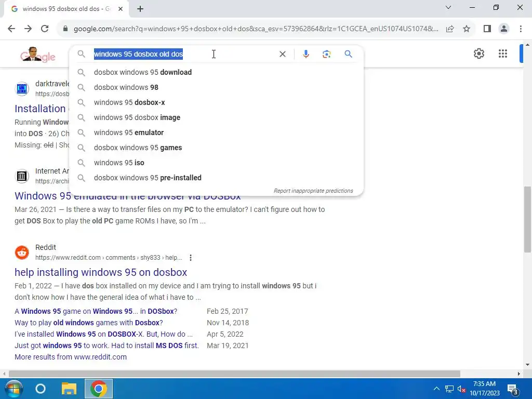Click the vertical scrollbar thumb
This screenshot has width=532, height=399.
pyautogui.click(x=527, y=219)
